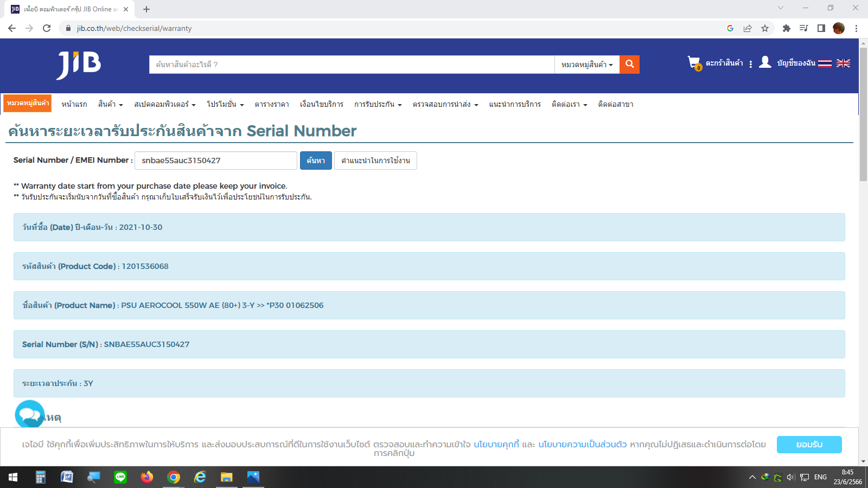868x488 pixels.
Task: Expand the การรับประกัน menu
Action: 378,104
